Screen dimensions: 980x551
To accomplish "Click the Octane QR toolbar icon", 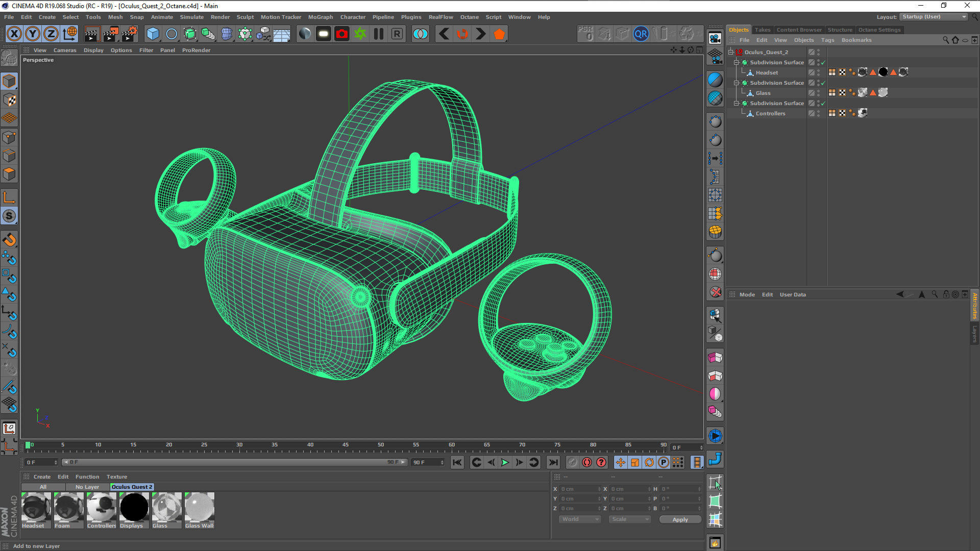I will [641, 34].
